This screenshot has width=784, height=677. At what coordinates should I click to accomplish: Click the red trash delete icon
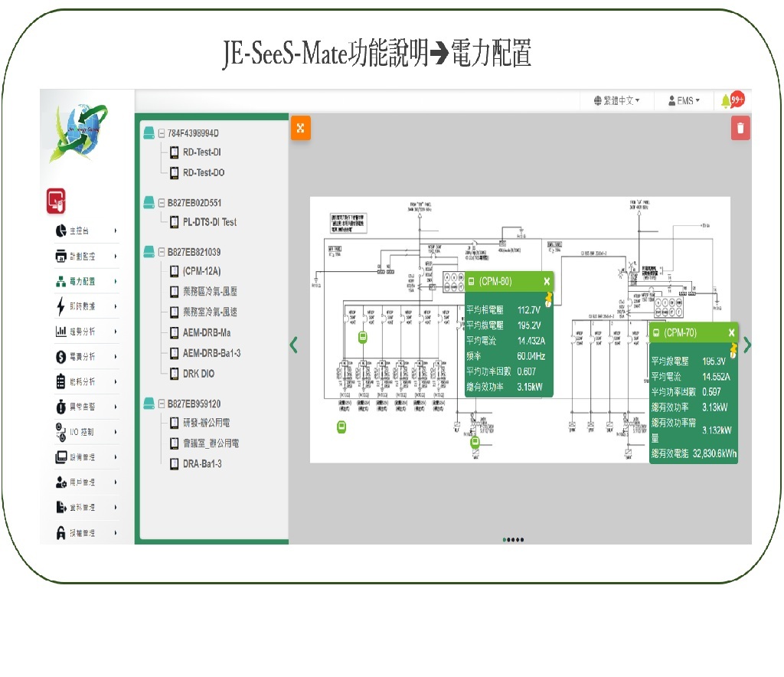[x=740, y=128]
